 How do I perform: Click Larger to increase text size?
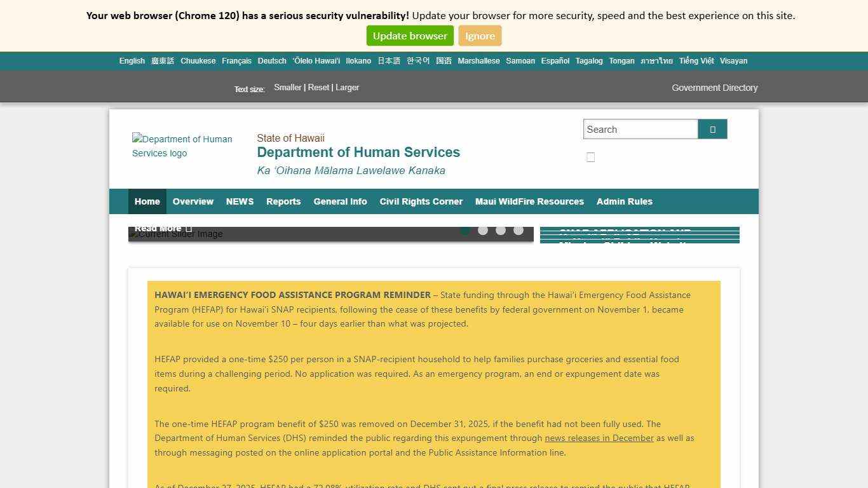[347, 87]
